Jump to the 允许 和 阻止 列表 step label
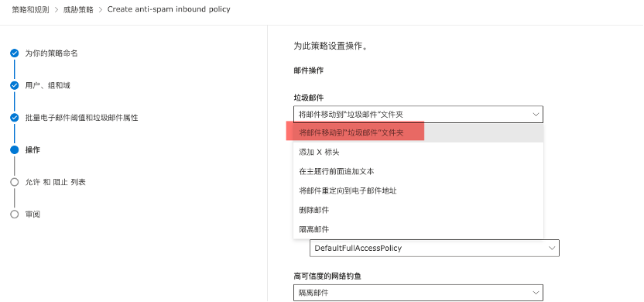Image resolution: width=644 pixels, height=302 pixels. point(56,182)
